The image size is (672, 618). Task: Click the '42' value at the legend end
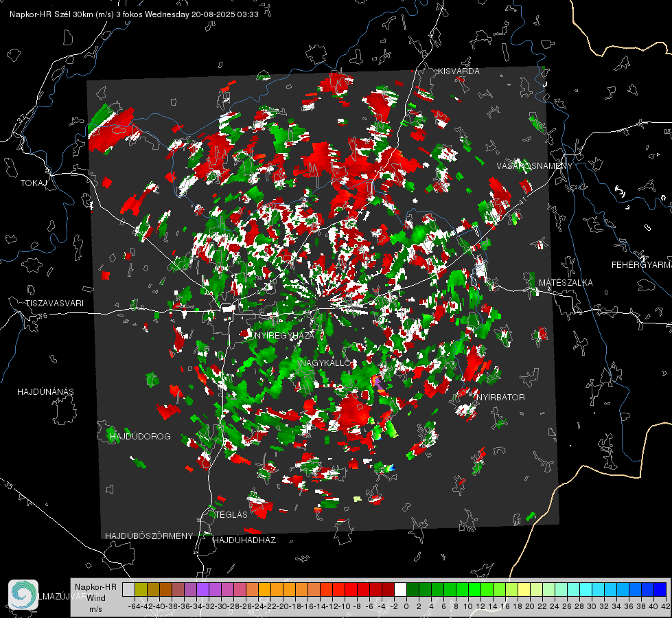(665, 606)
